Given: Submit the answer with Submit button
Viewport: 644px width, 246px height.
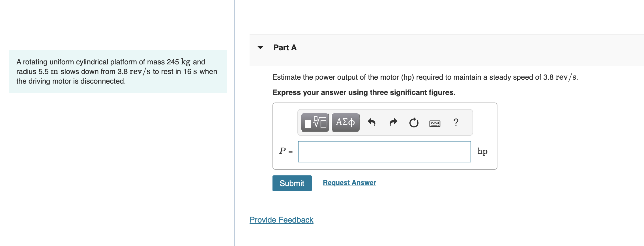Looking at the screenshot, I should coord(292,183).
